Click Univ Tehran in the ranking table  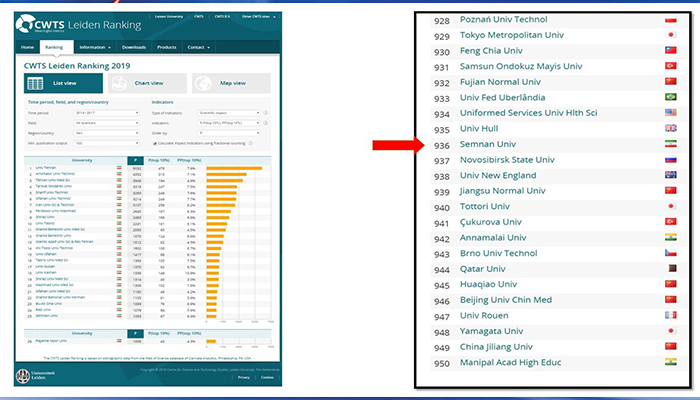coord(46,168)
